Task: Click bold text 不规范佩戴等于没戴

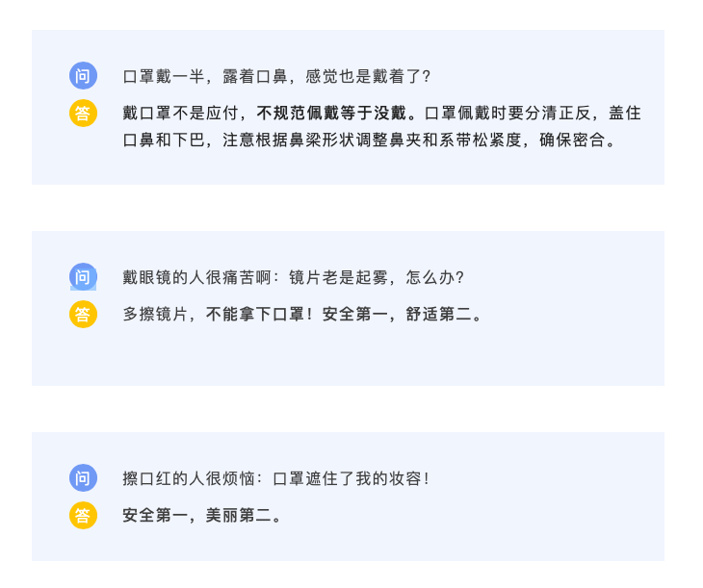Action: point(332,113)
